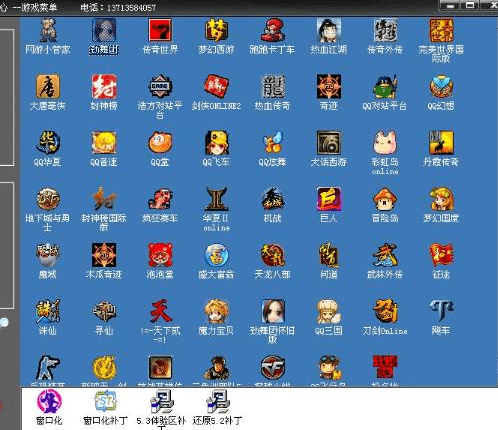Open the 寻仙 game icon

[x=104, y=312]
